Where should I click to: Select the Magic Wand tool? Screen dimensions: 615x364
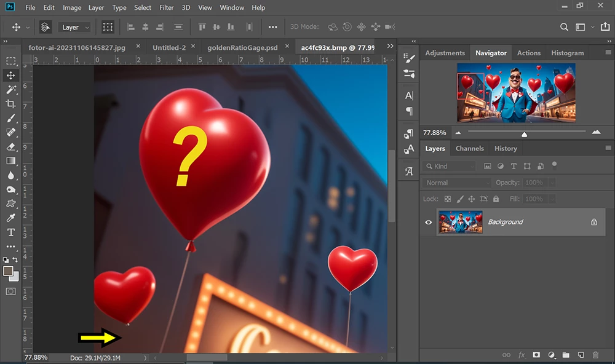click(x=11, y=90)
